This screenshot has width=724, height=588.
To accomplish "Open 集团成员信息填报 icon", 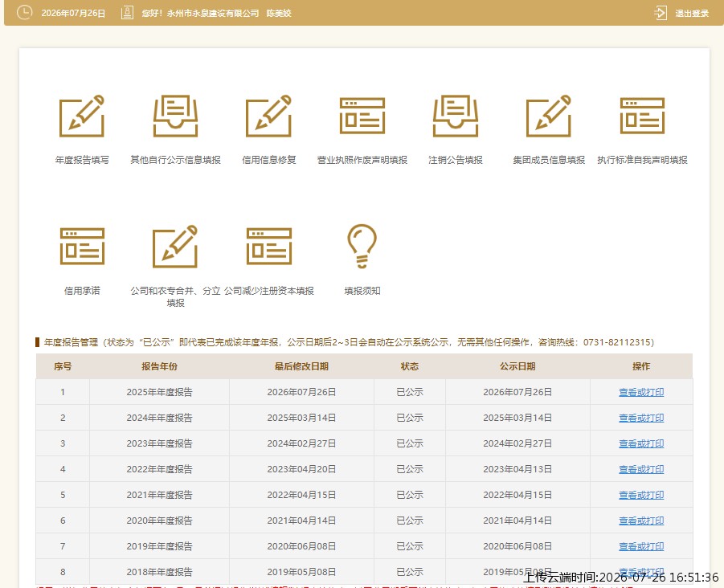I will tap(549, 116).
